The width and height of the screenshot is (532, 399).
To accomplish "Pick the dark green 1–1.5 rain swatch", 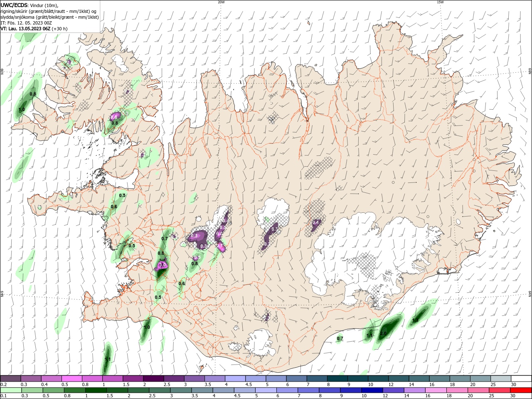I will (x=96, y=390).
